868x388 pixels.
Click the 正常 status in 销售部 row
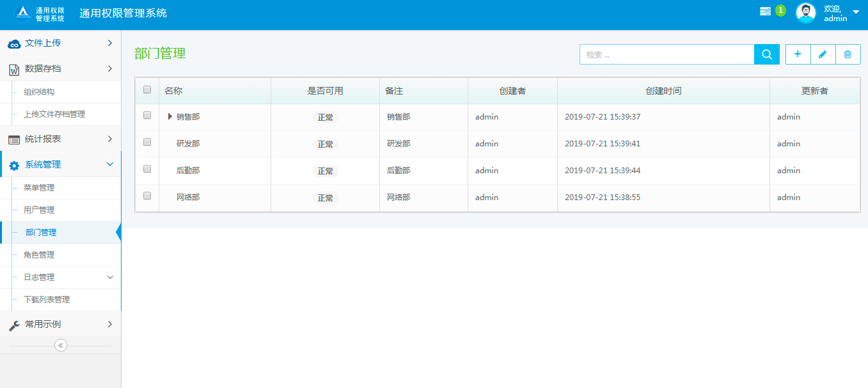(x=326, y=118)
